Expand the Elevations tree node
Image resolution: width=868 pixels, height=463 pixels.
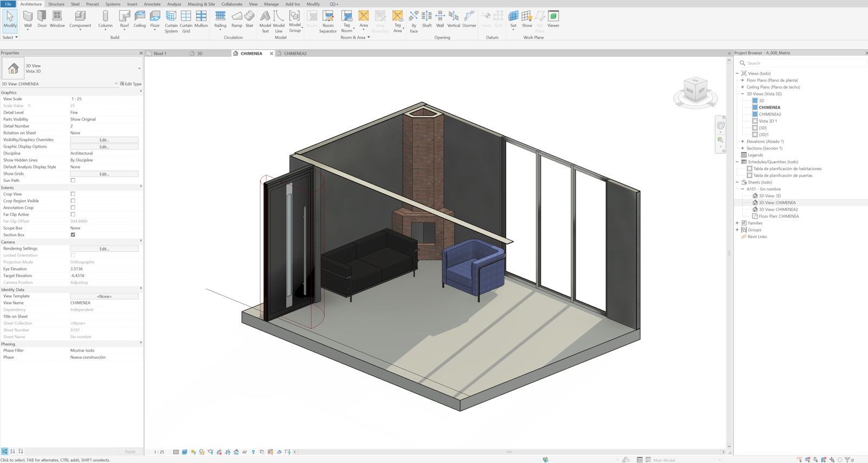coord(743,142)
